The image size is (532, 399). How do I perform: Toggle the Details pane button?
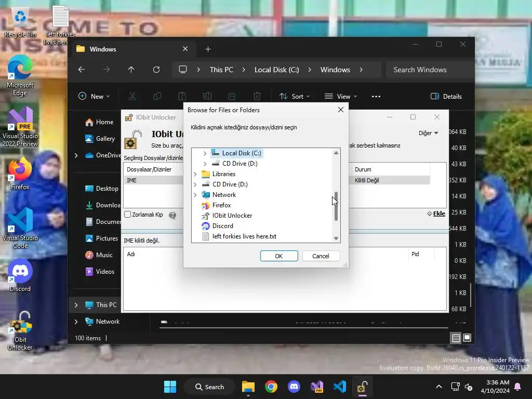(446, 96)
